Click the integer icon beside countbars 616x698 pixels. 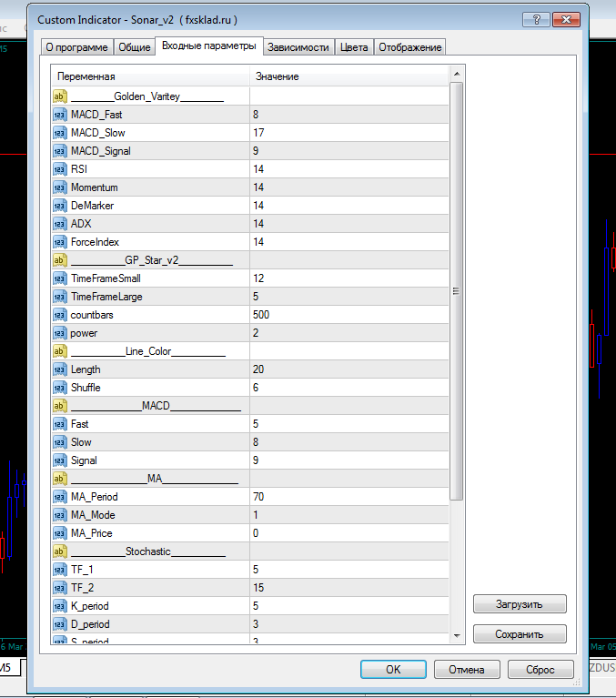[60, 315]
